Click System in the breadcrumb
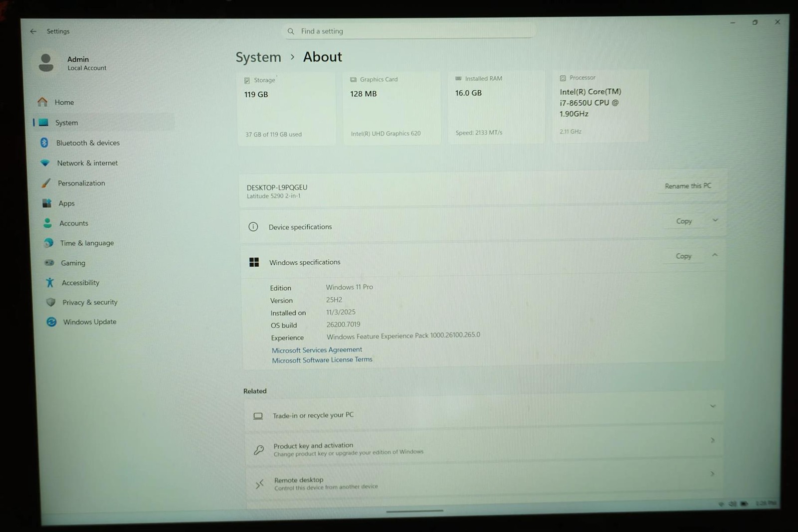Image resolution: width=798 pixels, height=532 pixels. [x=258, y=57]
